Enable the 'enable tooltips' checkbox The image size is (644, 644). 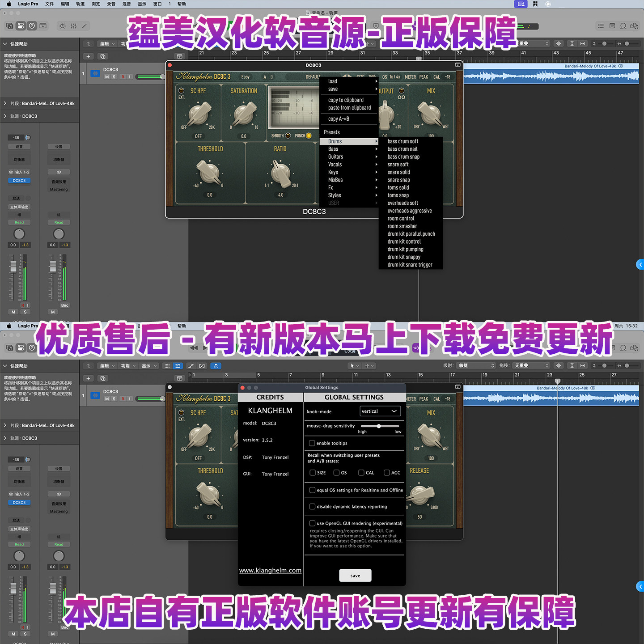click(x=312, y=443)
